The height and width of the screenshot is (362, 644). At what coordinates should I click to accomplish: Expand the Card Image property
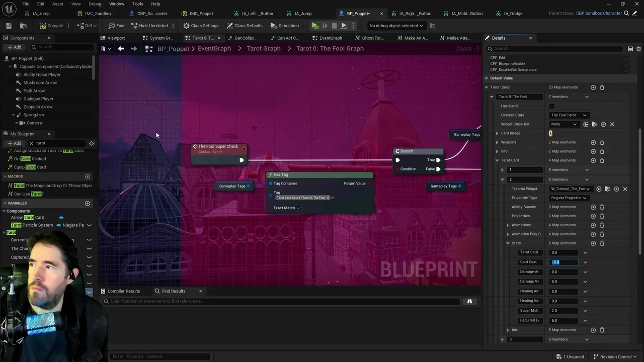(497, 133)
